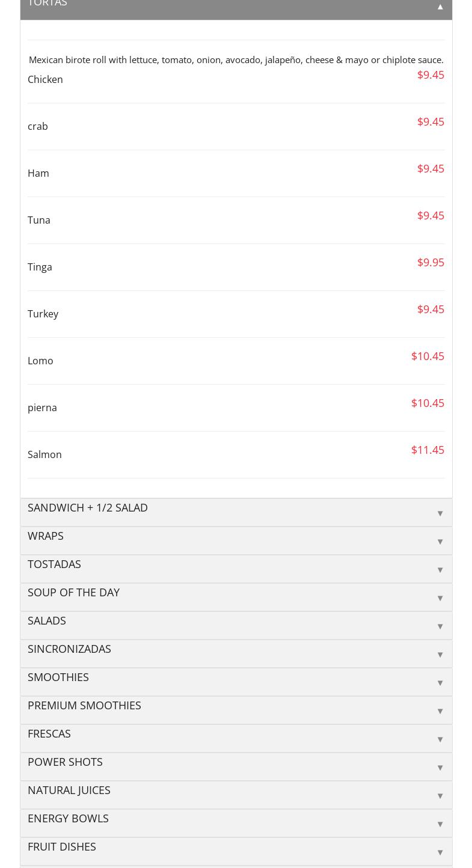
Task: Click the NATURAL JUICES arrow icon
Action: pyautogui.click(x=440, y=796)
